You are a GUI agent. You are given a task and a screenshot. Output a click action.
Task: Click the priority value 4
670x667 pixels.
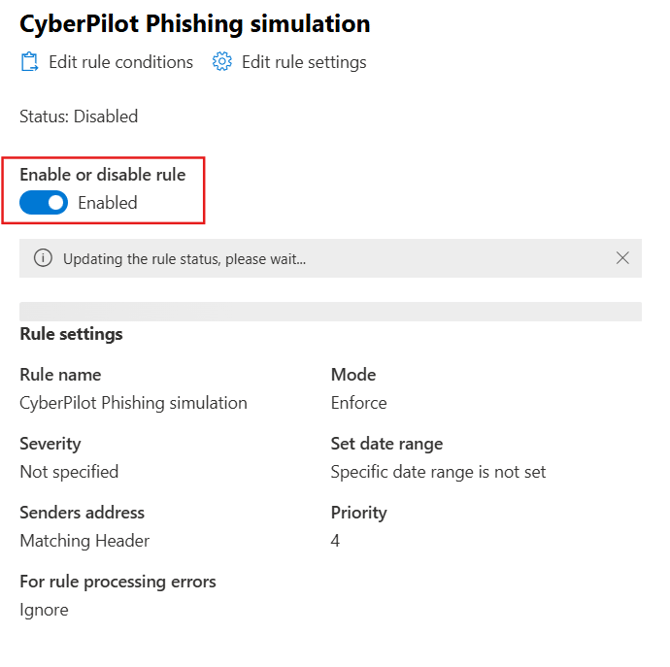point(336,540)
